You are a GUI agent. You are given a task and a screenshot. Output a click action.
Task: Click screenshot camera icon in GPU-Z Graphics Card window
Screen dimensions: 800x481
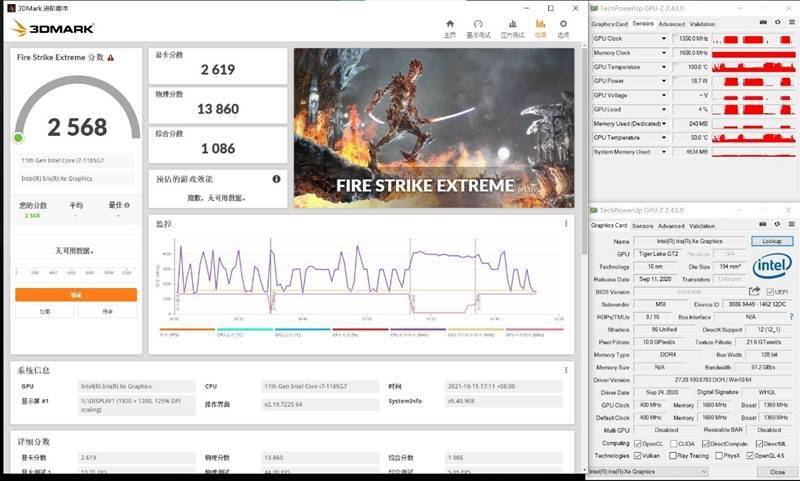[x=763, y=224]
